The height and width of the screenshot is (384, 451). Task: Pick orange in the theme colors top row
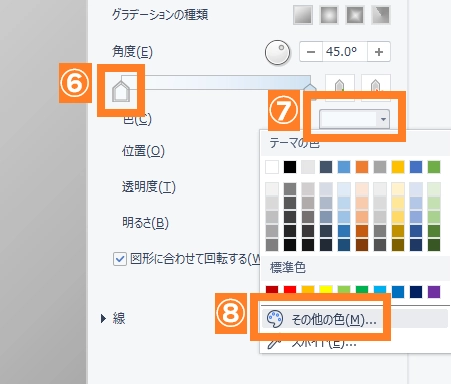[x=362, y=167]
